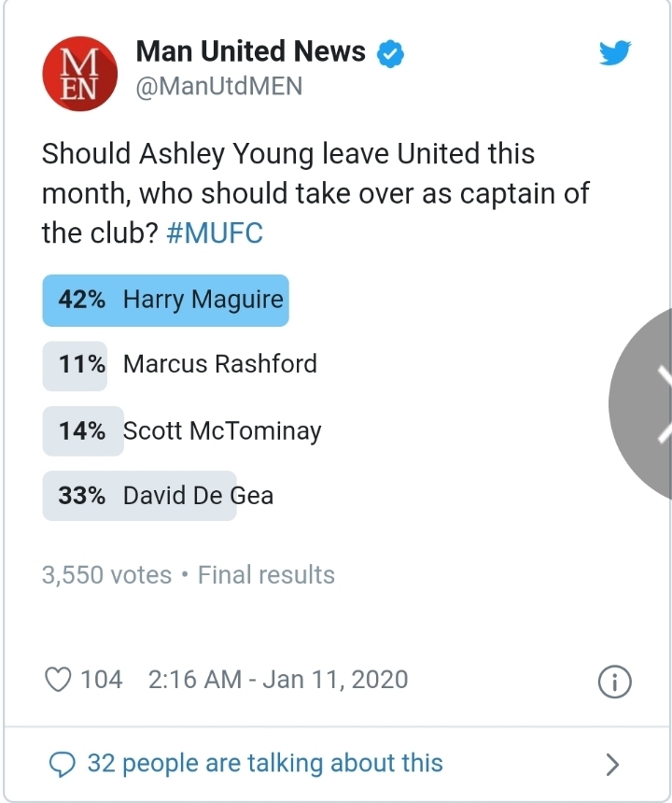Select Harry Maguire poll result
Image resolution: width=672 pixels, height=803 pixels.
165,300
